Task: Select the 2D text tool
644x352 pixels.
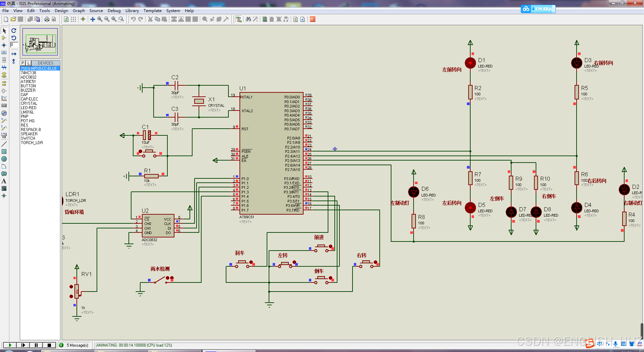Action: 4,181
